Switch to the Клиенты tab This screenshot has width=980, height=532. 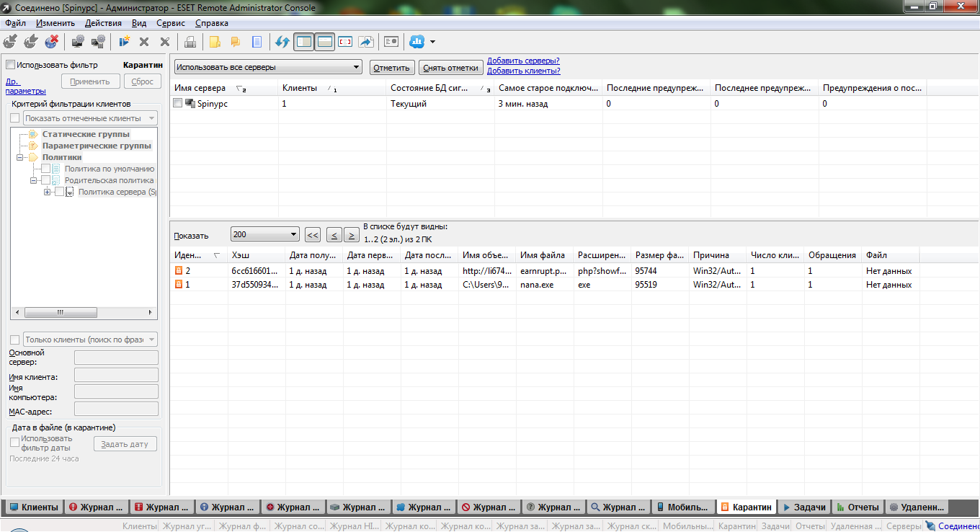33,507
